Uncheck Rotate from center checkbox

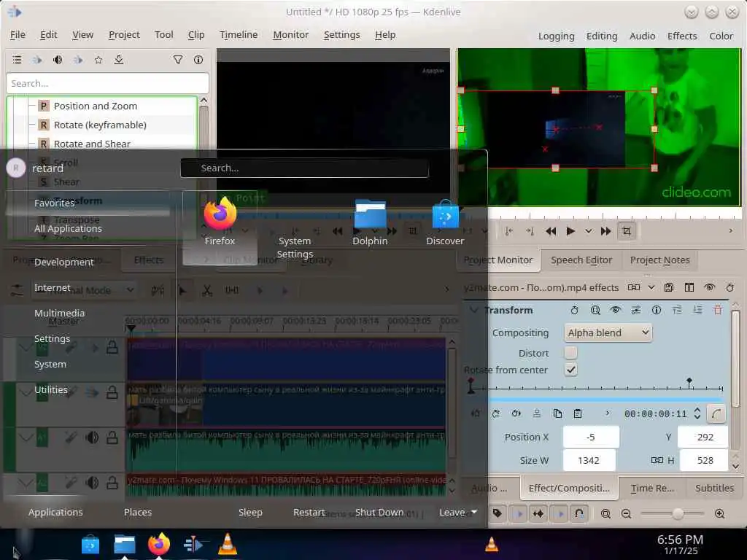[570, 370]
